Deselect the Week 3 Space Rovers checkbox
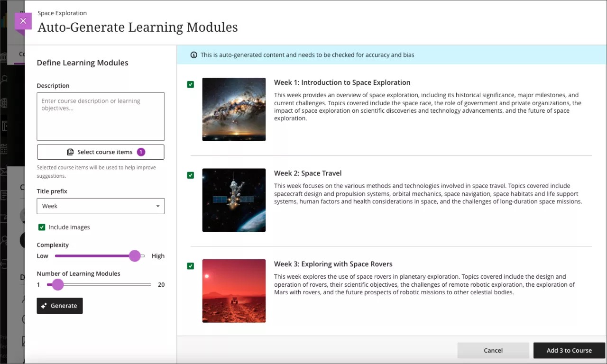The height and width of the screenshot is (364, 607). 190,266
